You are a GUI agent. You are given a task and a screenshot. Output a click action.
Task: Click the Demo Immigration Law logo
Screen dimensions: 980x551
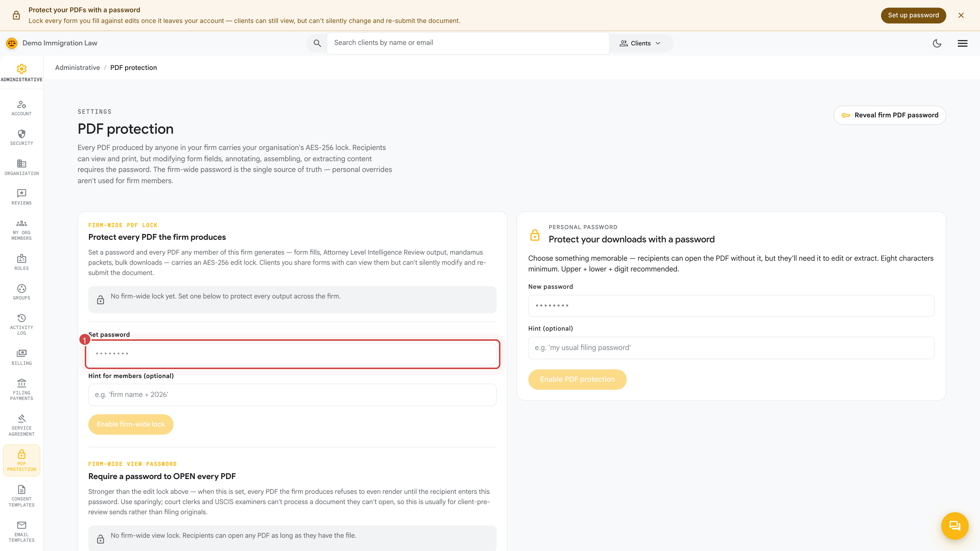(x=12, y=43)
